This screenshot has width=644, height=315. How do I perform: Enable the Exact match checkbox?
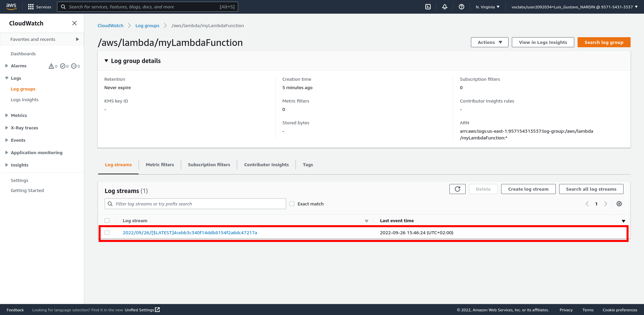(x=292, y=204)
